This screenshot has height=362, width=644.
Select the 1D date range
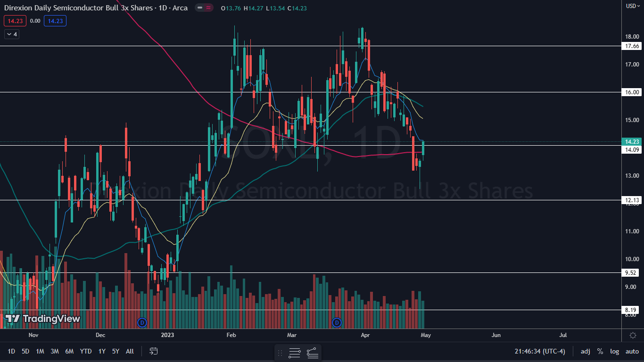click(x=11, y=351)
